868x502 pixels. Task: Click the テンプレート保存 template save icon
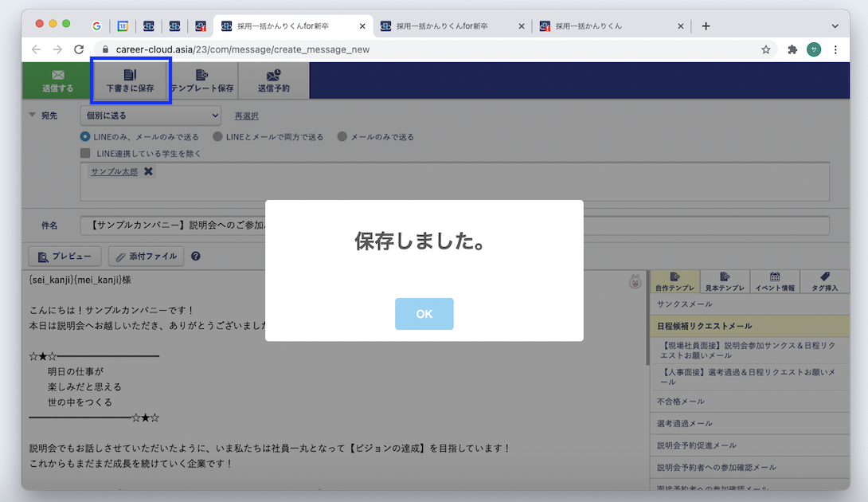(205, 80)
